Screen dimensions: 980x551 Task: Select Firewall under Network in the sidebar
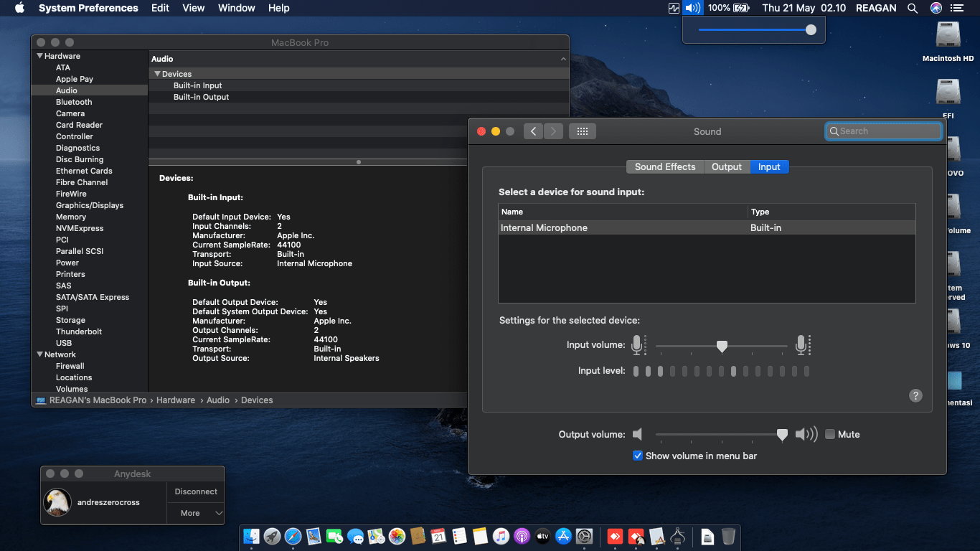click(x=70, y=366)
